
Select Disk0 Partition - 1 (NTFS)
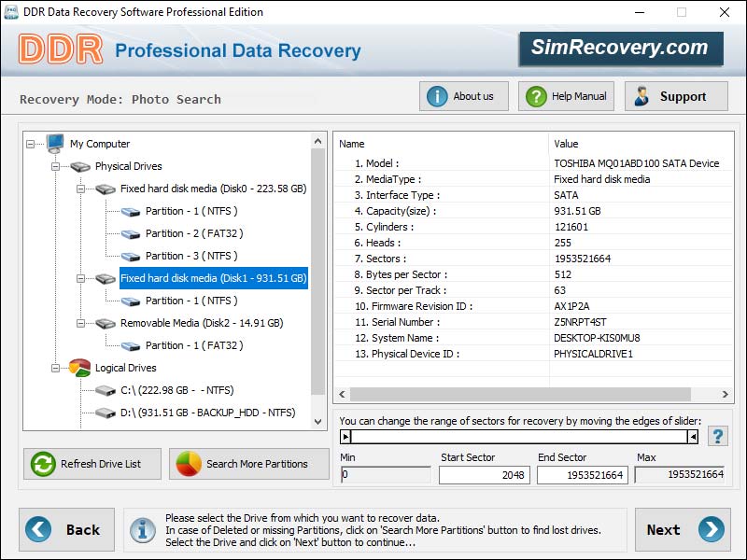pyautogui.click(x=191, y=211)
